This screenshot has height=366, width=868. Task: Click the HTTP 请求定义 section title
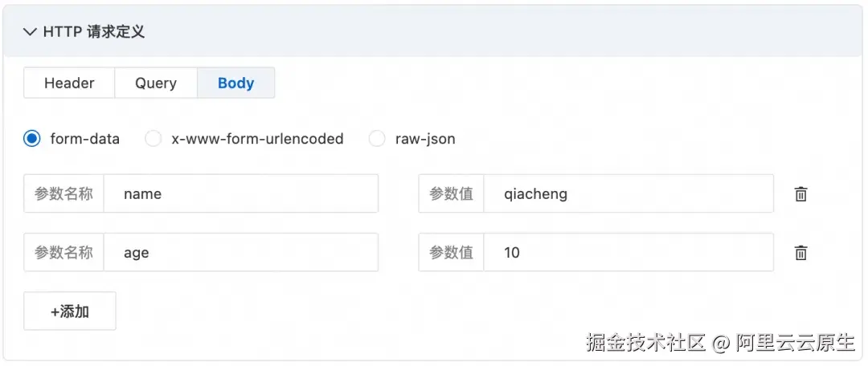click(x=93, y=32)
